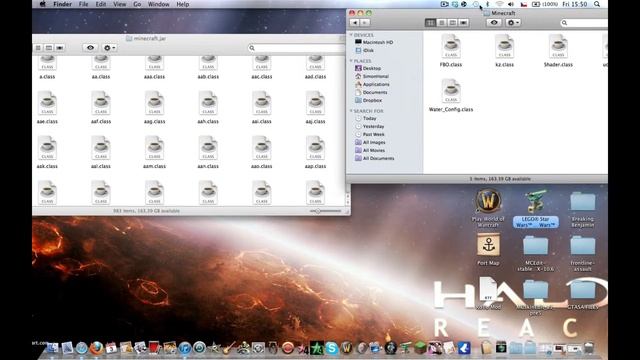Open the Window menu
Image resolution: width=640 pixels, height=360 pixels.
pos(158,4)
